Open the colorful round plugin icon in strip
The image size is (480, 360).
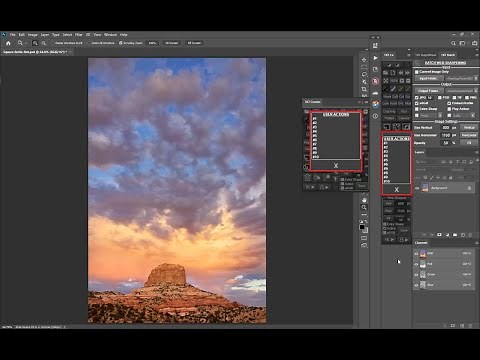375,104
